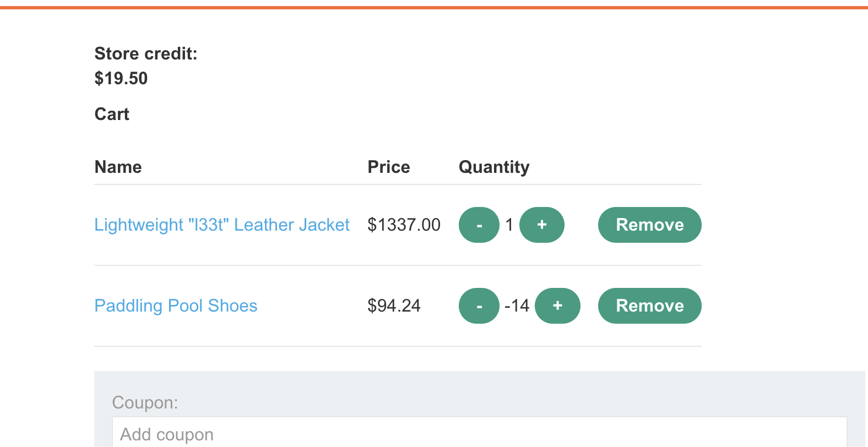Click the shoes quantity value -14

click(517, 306)
